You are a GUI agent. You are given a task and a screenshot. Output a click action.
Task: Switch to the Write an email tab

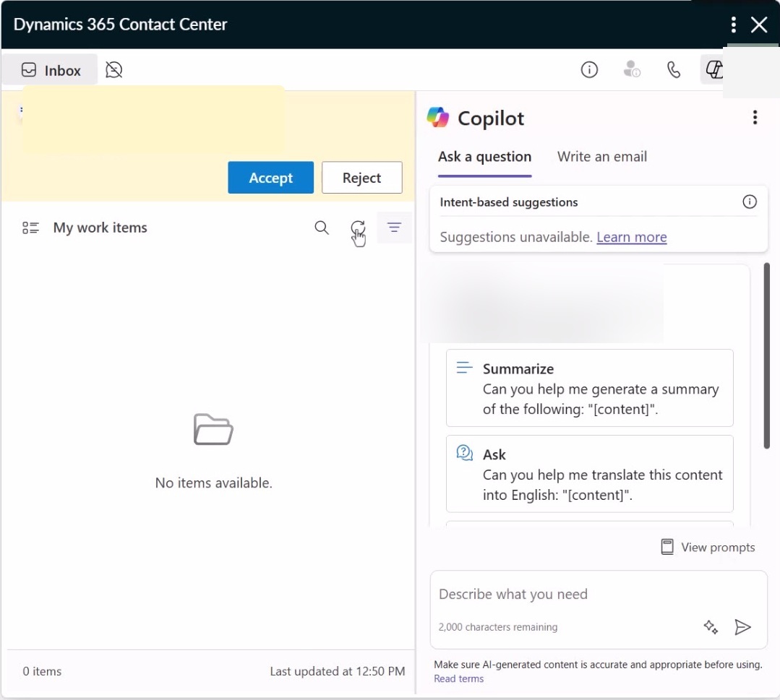pos(602,157)
